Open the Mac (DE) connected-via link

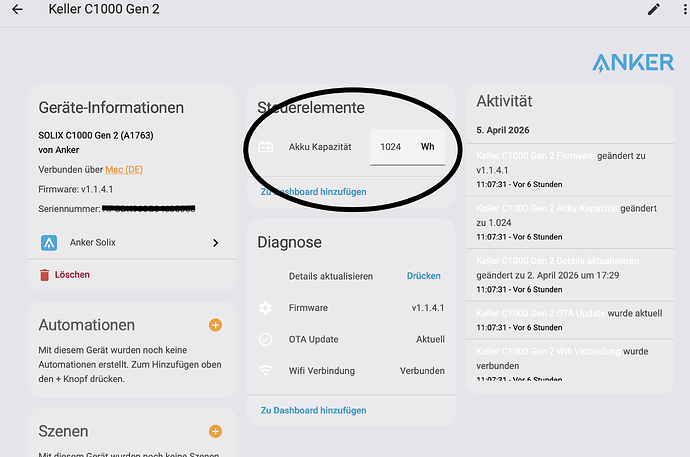coord(124,170)
